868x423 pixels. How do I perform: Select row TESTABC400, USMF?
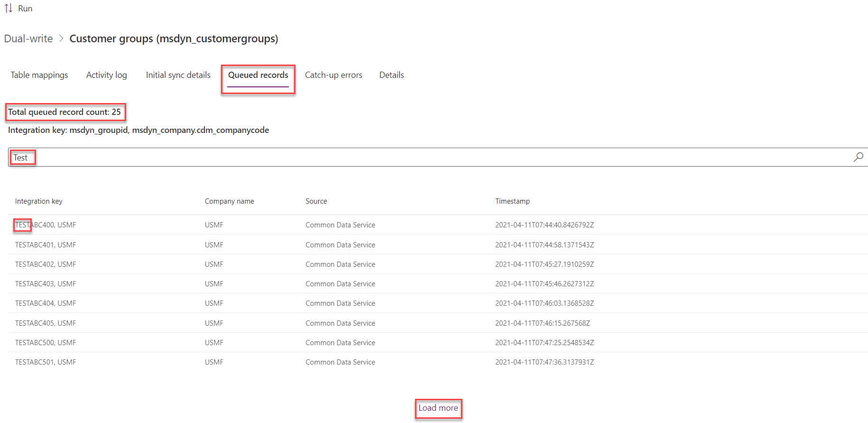[438, 225]
